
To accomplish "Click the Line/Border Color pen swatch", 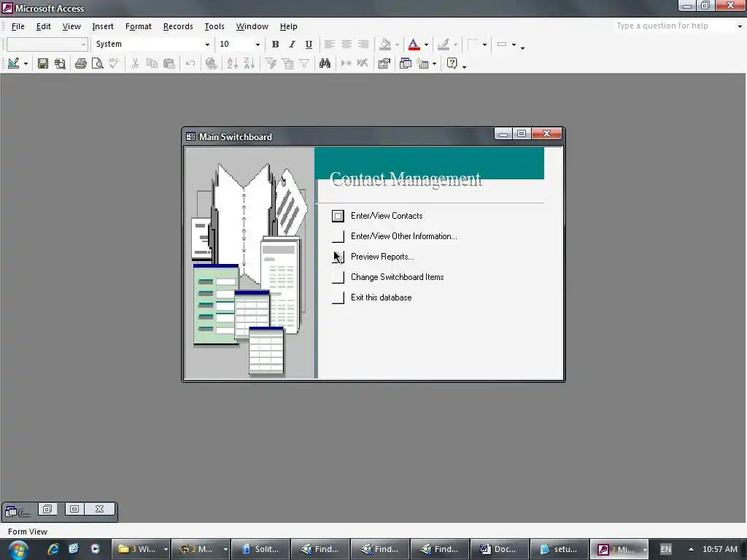I will coord(443,44).
